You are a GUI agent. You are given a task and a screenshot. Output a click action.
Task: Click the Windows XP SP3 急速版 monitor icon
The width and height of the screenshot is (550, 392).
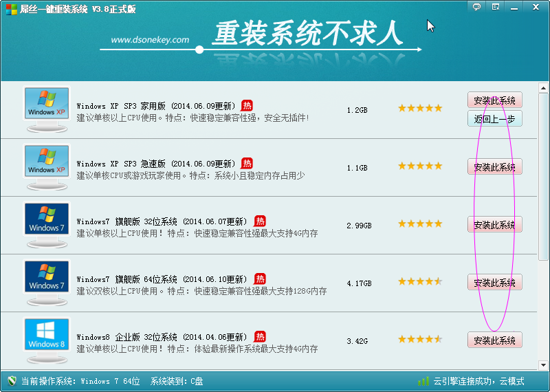pyautogui.click(x=47, y=164)
